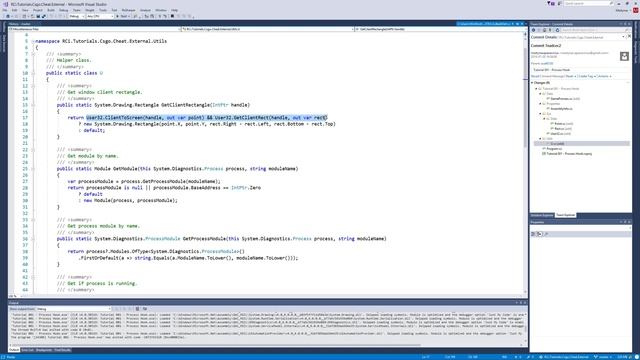Click the Revert link in commit details
This screenshot has height=360, width=640.
click(x=535, y=76)
